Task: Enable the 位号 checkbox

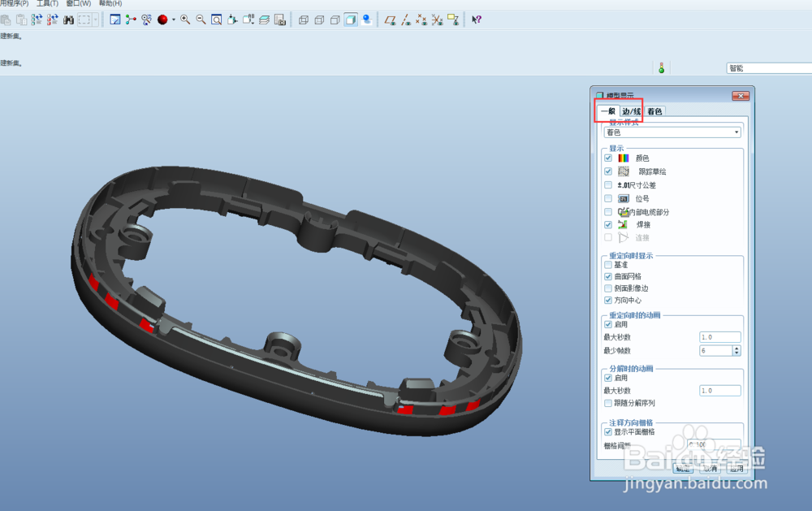Action: (x=608, y=198)
